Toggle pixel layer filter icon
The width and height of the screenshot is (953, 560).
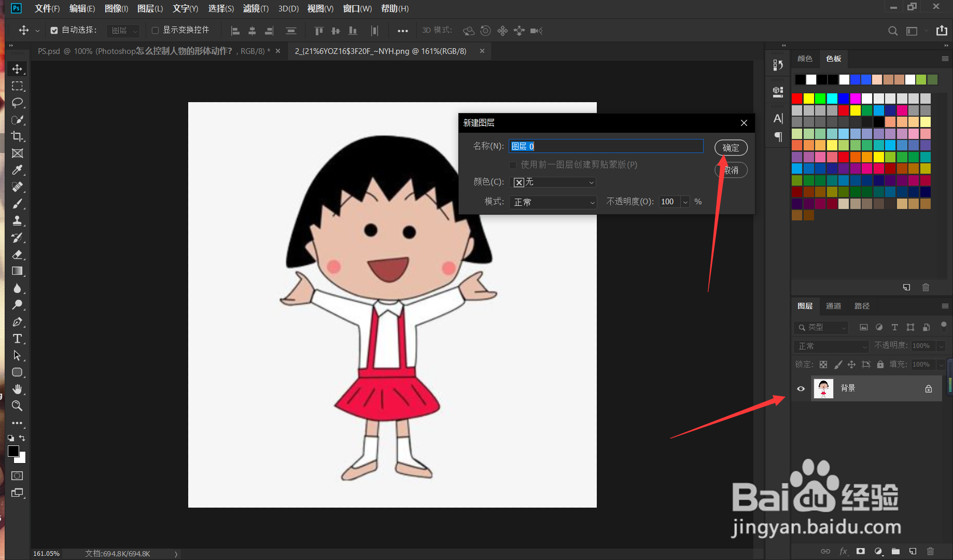(x=863, y=327)
